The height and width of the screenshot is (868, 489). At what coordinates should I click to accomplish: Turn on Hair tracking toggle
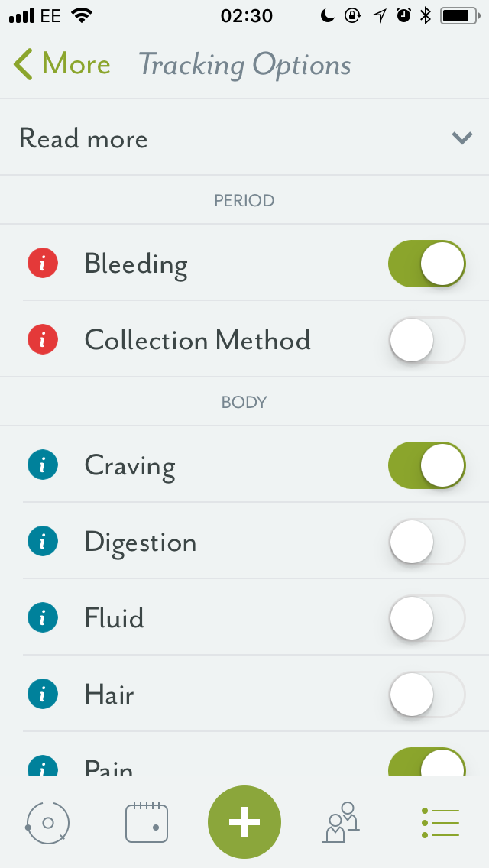coord(427,695)
